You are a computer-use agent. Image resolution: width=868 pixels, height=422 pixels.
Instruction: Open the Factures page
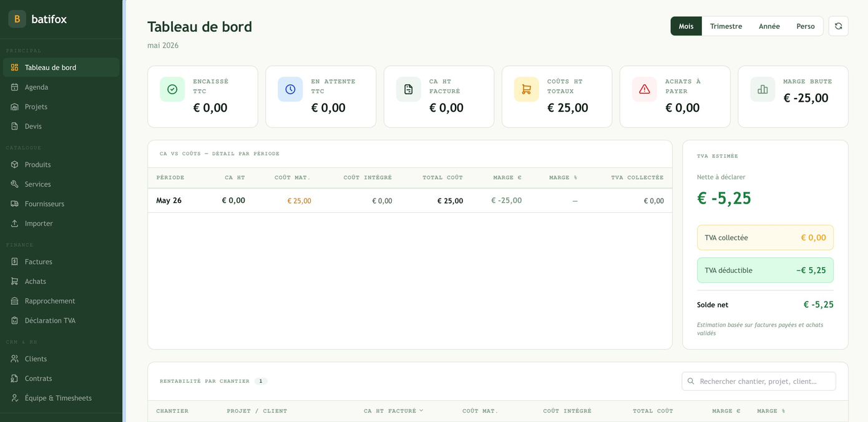61,262
